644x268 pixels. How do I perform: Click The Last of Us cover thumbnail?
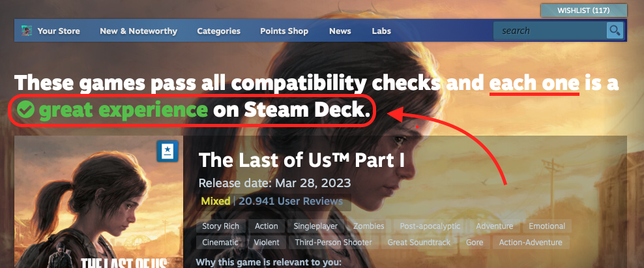(x=98, y=202)
